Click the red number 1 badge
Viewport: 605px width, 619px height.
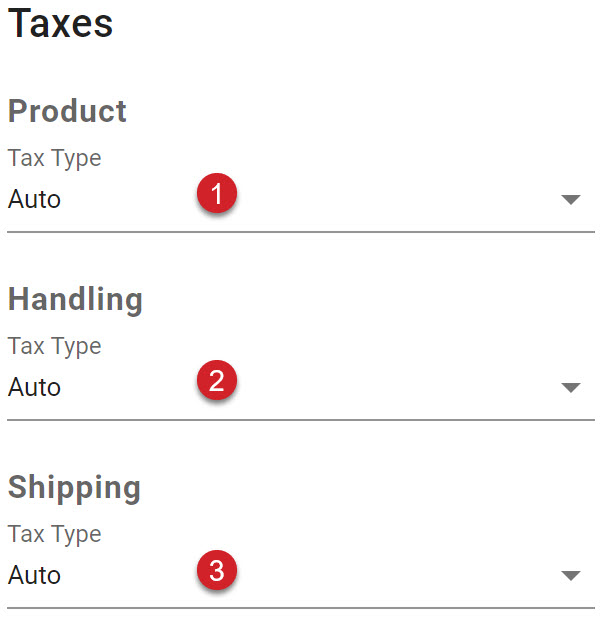pyautogui.click(x=217, y=193)
